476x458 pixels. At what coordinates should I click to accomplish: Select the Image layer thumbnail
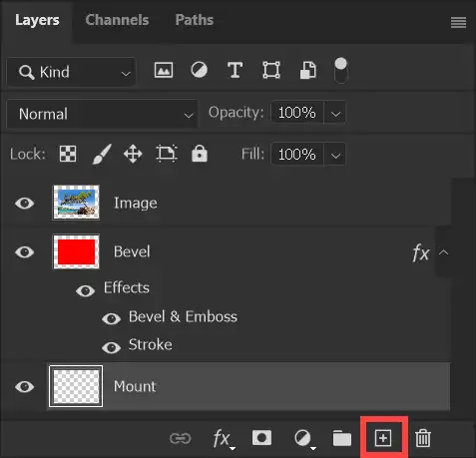click(x=76, y=203)
